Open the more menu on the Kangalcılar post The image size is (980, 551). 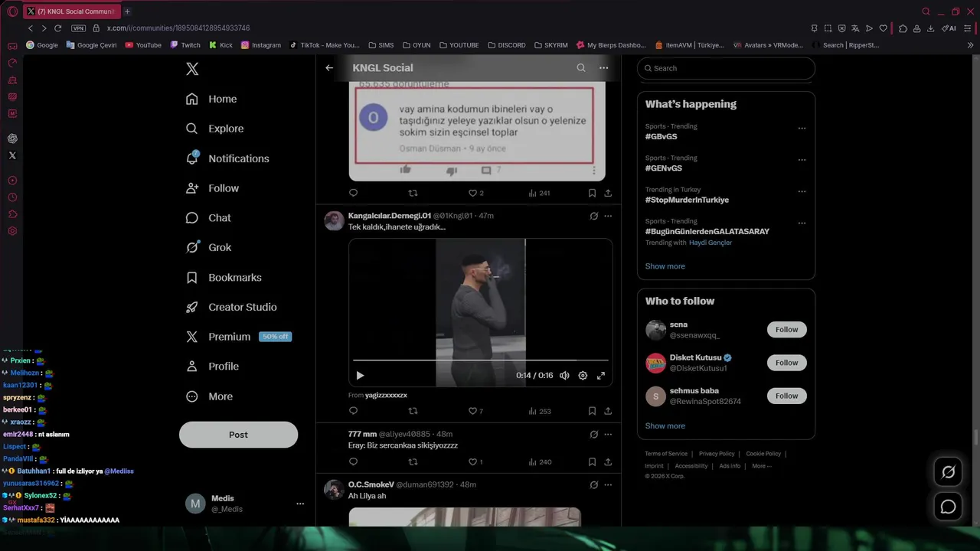[608, 216]
